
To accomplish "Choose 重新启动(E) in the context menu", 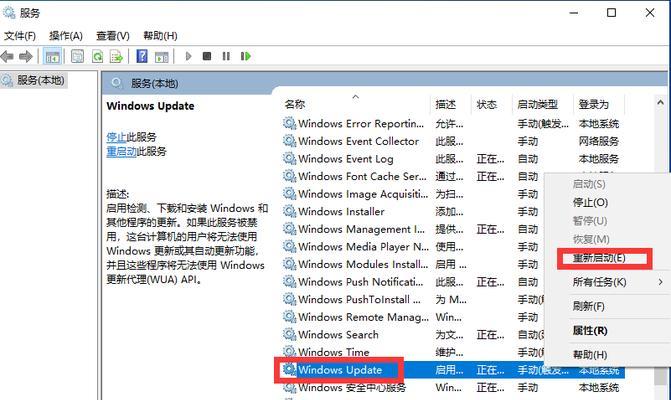I will 599,258.
